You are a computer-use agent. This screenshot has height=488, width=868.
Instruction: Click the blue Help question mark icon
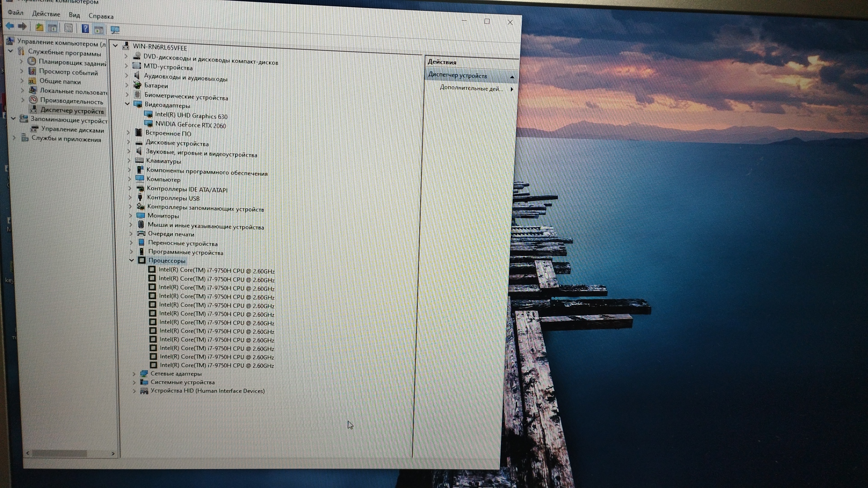(x=85, y=29)
